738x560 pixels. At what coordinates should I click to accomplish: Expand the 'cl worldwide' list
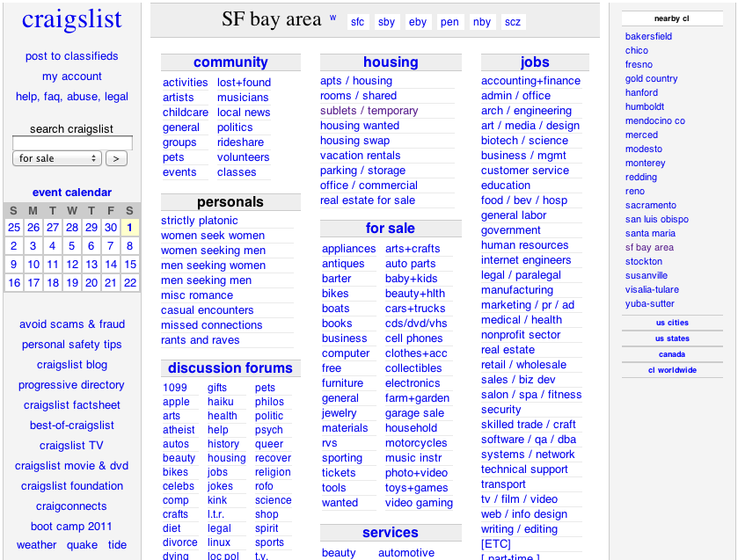[672, 370]
